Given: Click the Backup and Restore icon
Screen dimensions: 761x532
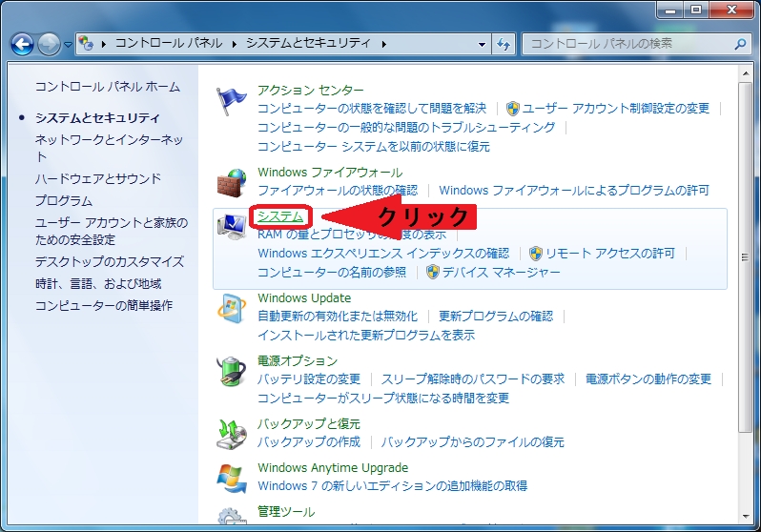Looking at the screenshot, I should point(232,433).
